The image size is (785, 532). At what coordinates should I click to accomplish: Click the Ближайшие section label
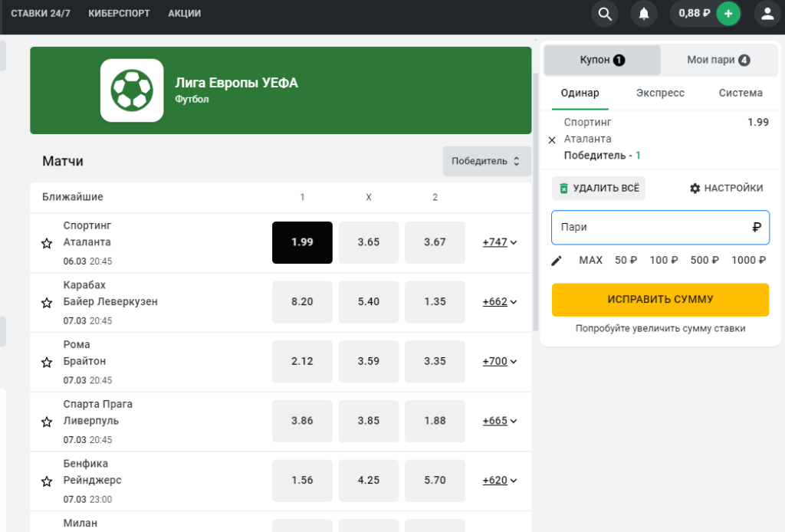pos(73,197)
